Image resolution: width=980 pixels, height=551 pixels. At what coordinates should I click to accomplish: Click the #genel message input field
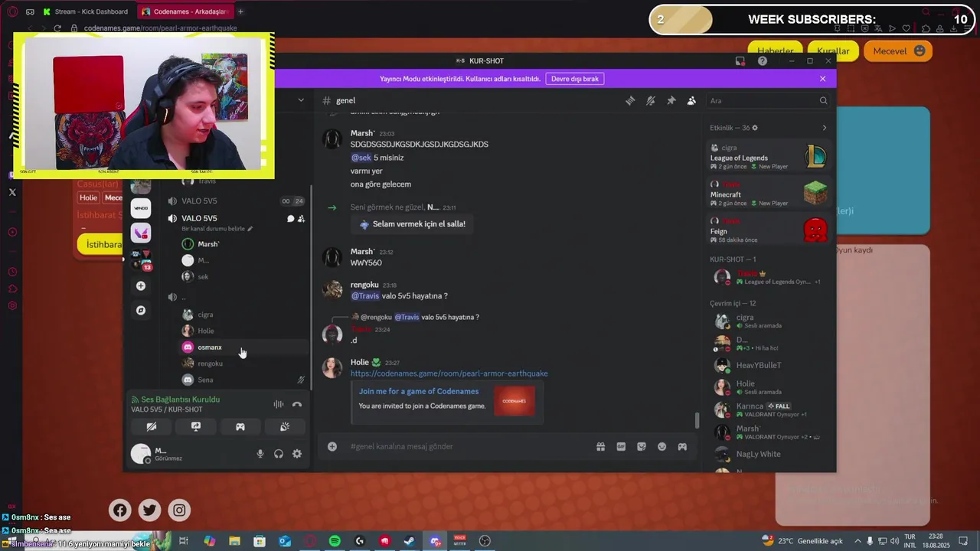[467, 446]
